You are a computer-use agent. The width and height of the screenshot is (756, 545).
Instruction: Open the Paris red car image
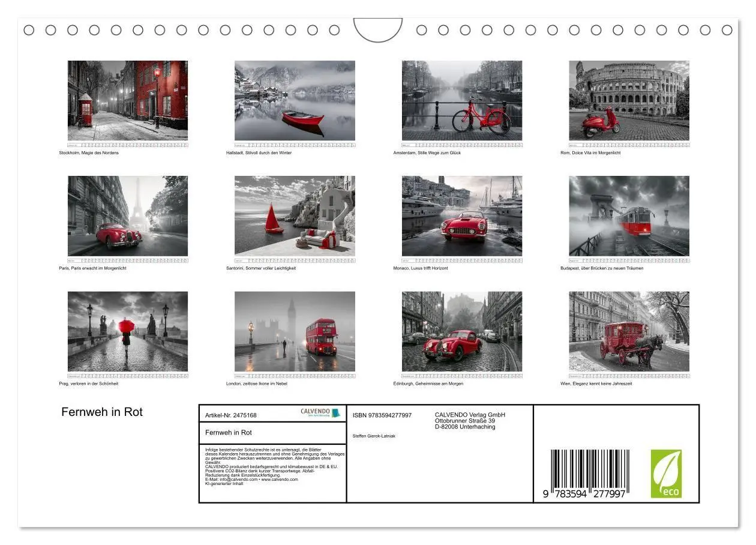coord(128,216)
